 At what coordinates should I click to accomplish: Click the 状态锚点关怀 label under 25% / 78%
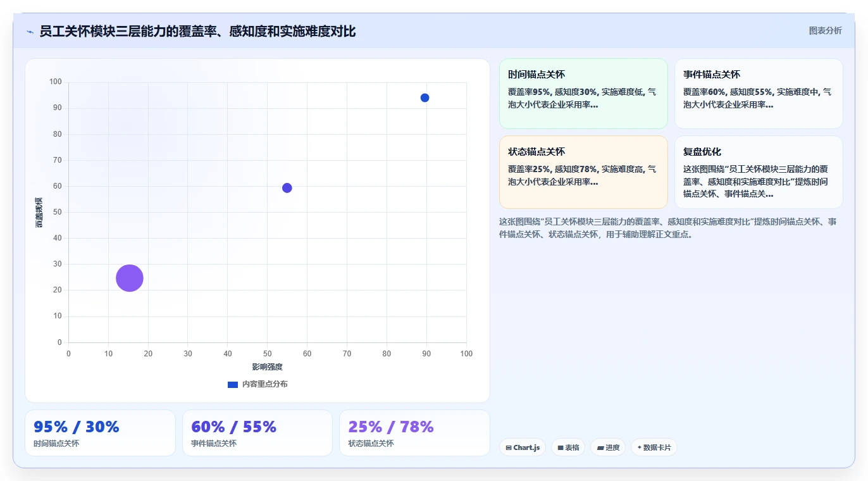click(371, 444)
